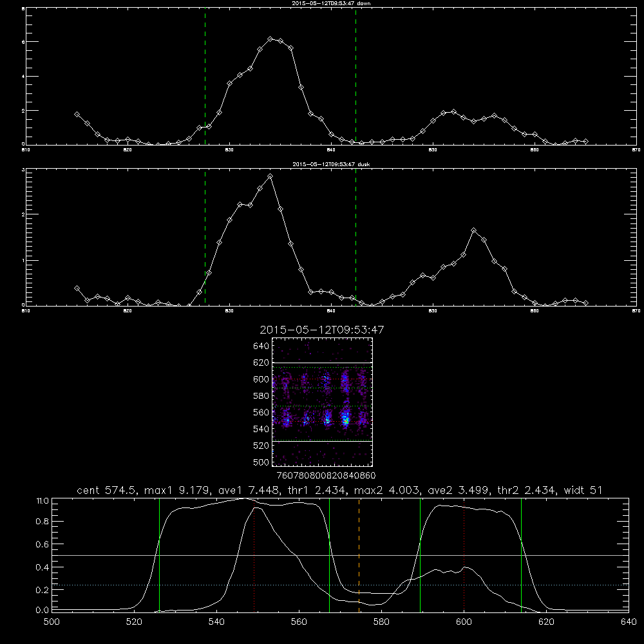Image resolution: width=644 pixels, height=644 pixels.
Task: Click the "600" y-axis label beside the heatmap
Action: pos(261,379)
